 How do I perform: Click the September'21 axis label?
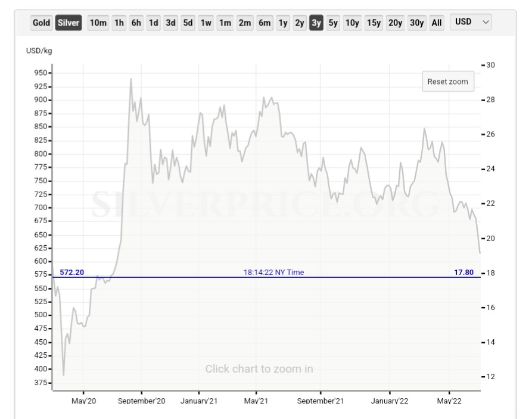[321, 401]
